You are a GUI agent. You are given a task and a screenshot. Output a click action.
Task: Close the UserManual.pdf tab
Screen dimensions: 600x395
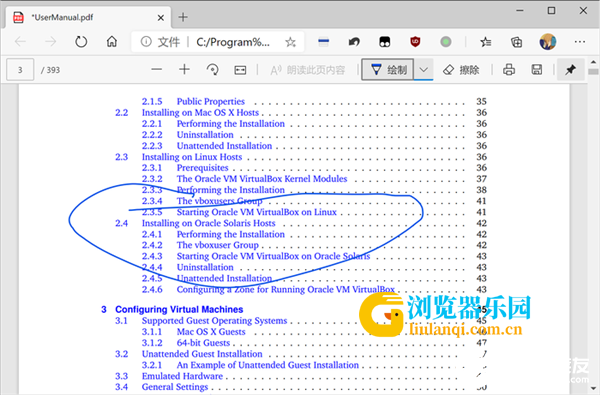161,18
